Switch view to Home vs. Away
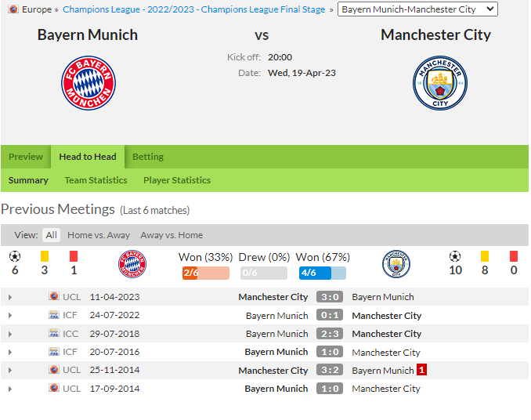This screenshot has width=531, height=420. 99,235
